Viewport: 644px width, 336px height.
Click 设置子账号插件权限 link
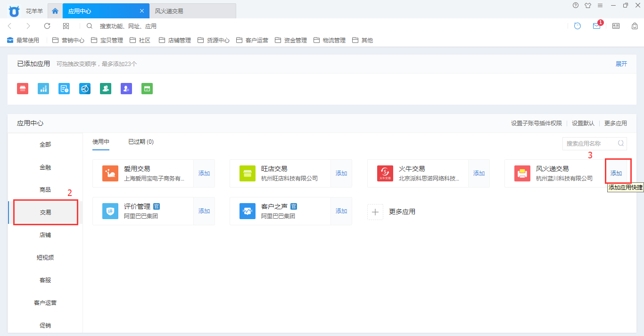point(537,123)
